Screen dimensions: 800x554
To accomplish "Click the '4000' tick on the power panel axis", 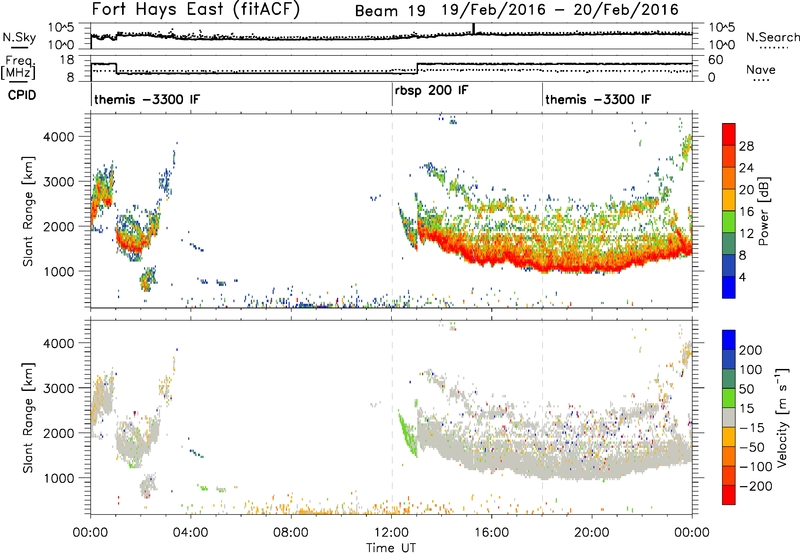I will coord(58,137).
